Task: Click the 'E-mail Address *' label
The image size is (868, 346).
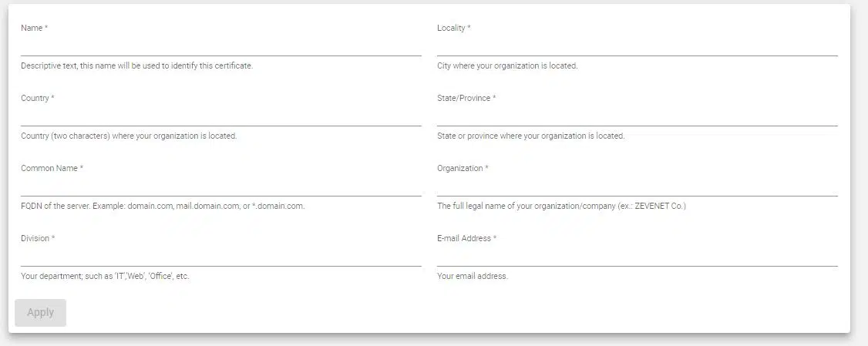Action: [466, 239]
